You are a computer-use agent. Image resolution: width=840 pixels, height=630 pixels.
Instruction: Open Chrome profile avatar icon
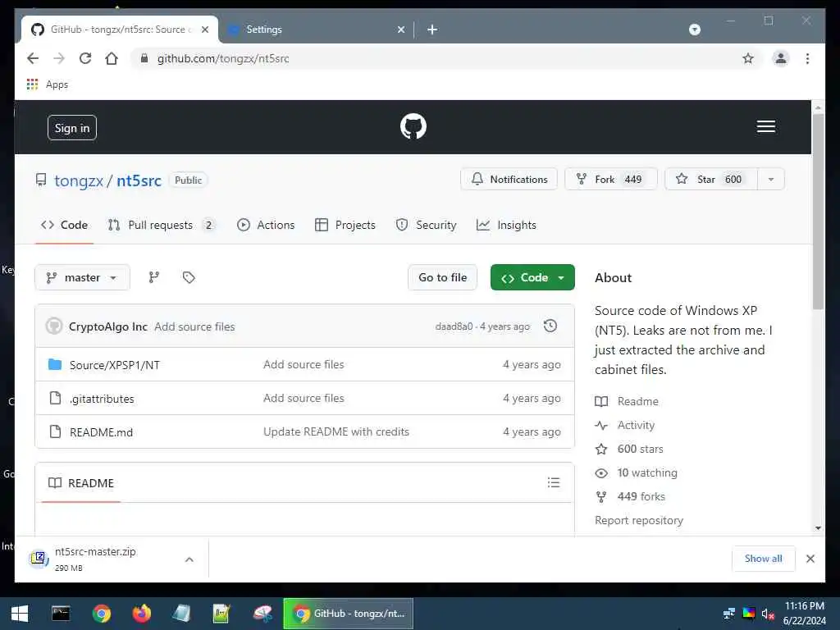781,58
